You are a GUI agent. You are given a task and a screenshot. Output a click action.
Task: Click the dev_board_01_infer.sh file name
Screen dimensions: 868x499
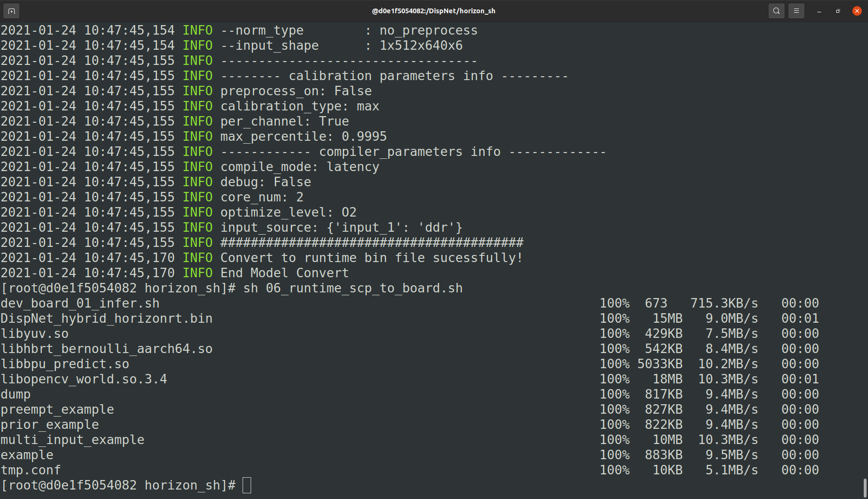(x=80, y=303)
